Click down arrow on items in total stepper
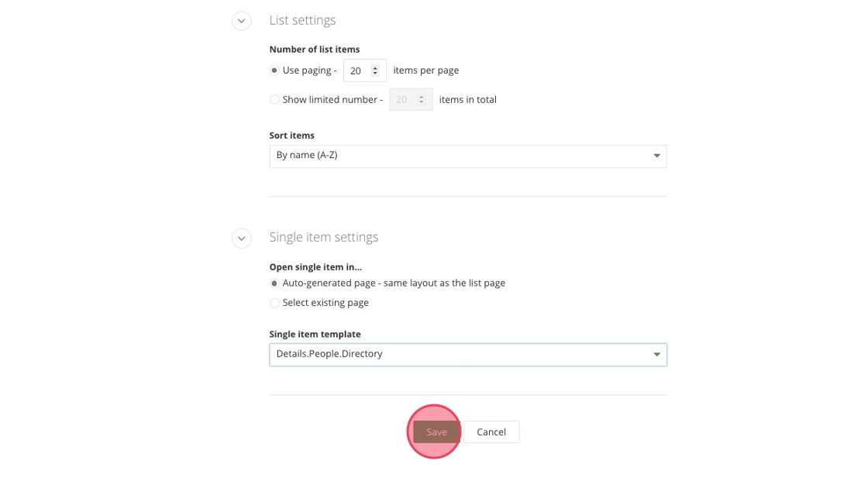This screenshot has width=868, height=485. (422, 103)
